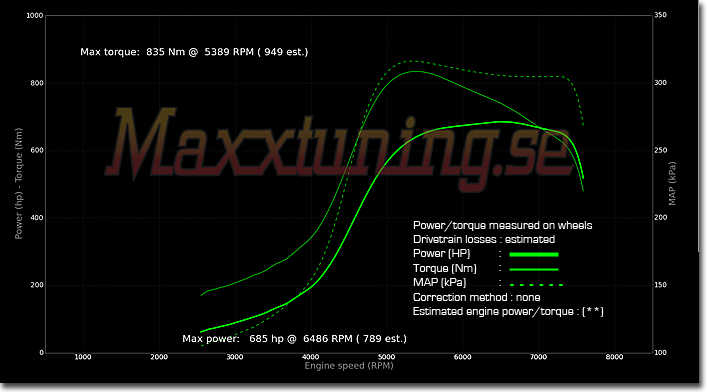The height and width of the screenshot is (392, 708).
Task: Click the 600 label on the left axis
Action: click(37, 150)
